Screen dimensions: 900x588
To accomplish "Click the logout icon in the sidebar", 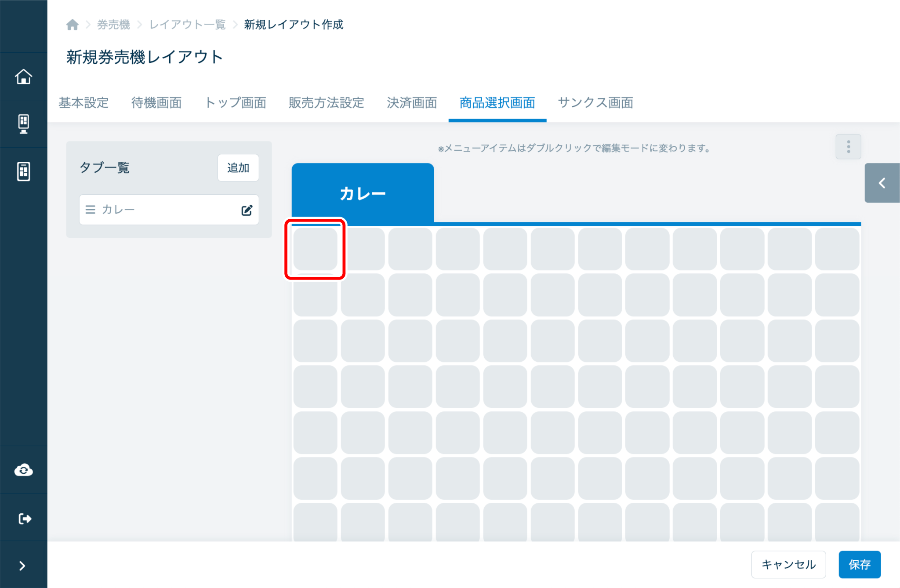I will pyautogui.click(x=25, y=519).
